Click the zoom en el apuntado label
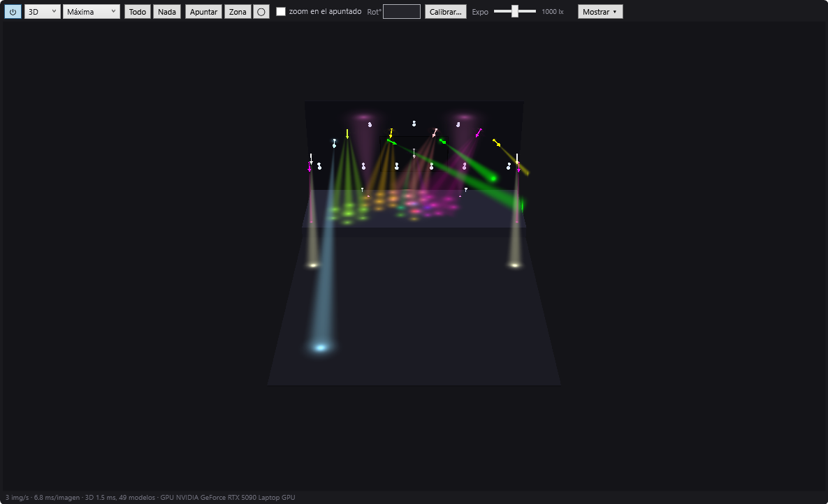Image resolution: width=828 pixels, height=504 pixels. tap(326, 12)
